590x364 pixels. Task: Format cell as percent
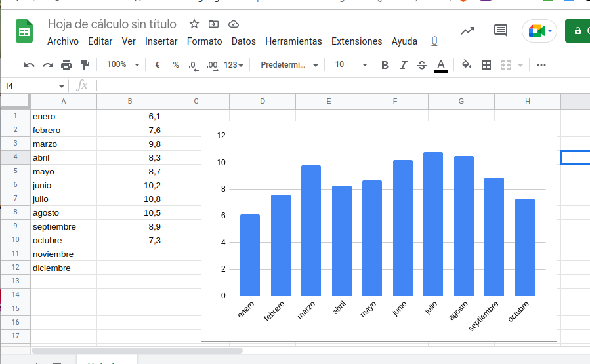click(176, 65)
